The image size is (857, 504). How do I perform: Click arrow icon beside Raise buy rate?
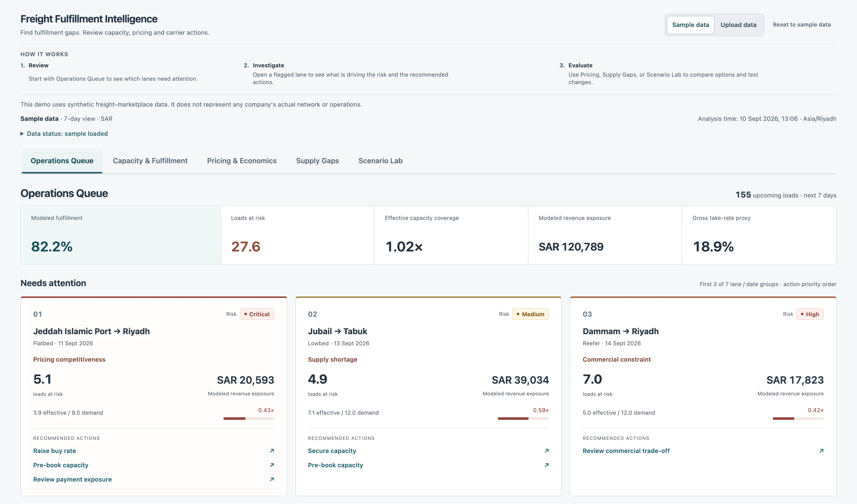pyautogui.click(x=272, y=451)
